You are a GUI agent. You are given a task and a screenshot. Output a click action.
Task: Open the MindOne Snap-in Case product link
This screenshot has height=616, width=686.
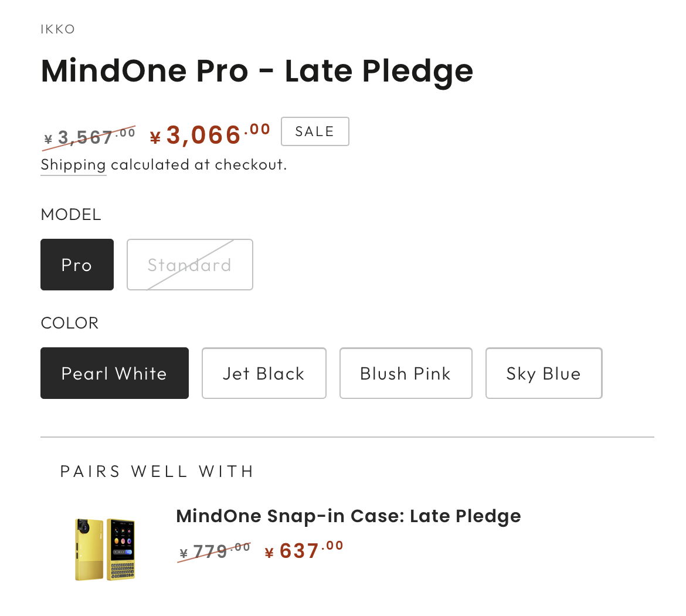click(x=348, y=516)
